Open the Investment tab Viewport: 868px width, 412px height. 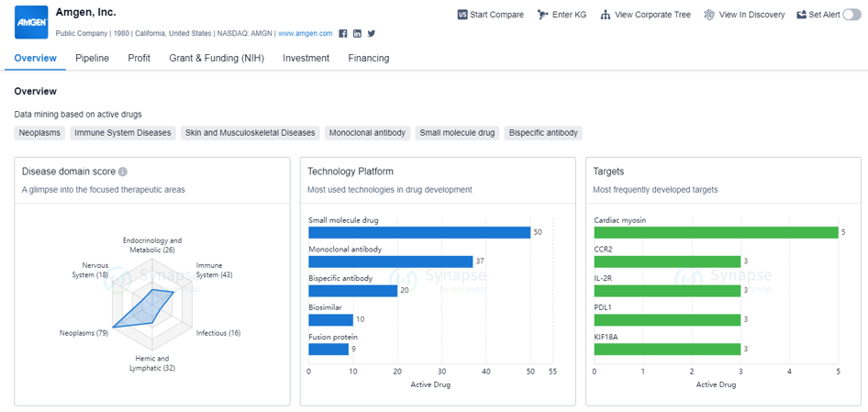click(x=306, y=58)
